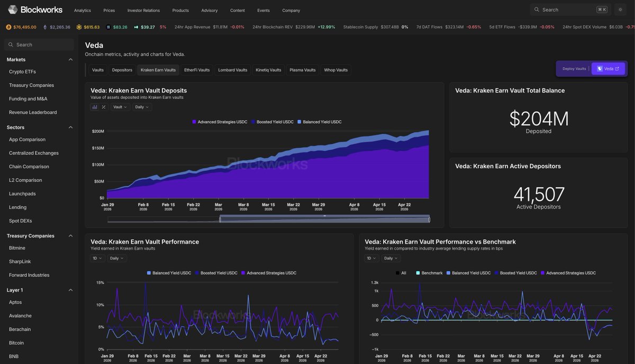Toggle Balanced Yield USDC in Benchmark chart legend
Viewport: 635px width, 364px height.
(x=468, y=273)
